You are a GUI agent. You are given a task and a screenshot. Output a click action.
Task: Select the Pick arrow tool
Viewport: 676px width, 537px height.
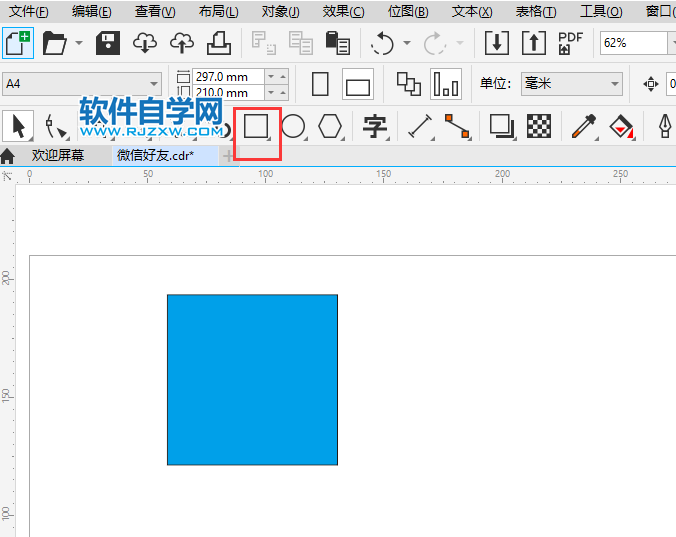coord(18,126)
